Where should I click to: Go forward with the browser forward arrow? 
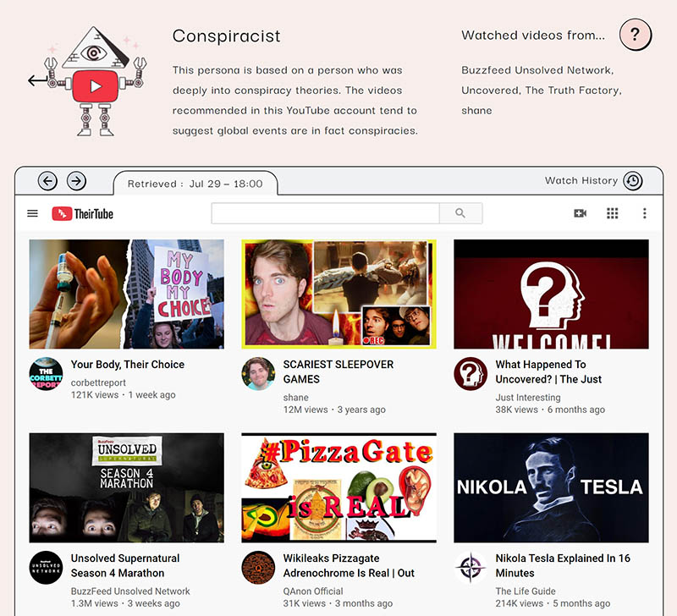click(x=76, y=181)
